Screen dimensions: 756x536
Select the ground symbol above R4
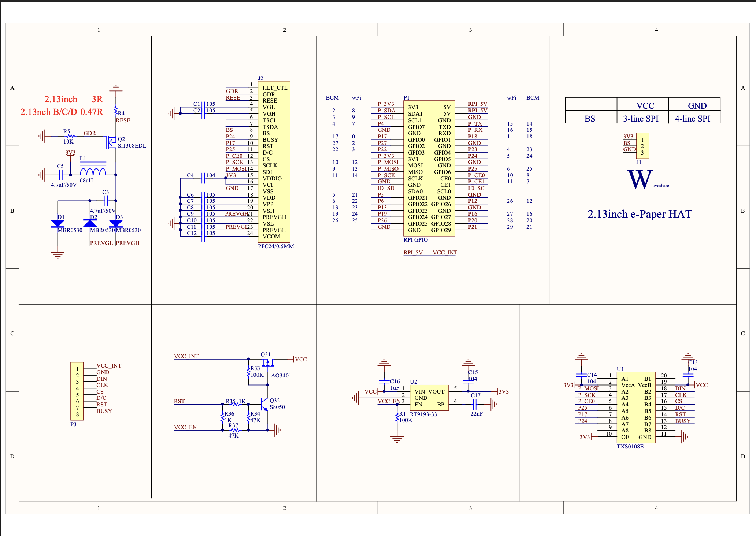(x=116, y=88)
